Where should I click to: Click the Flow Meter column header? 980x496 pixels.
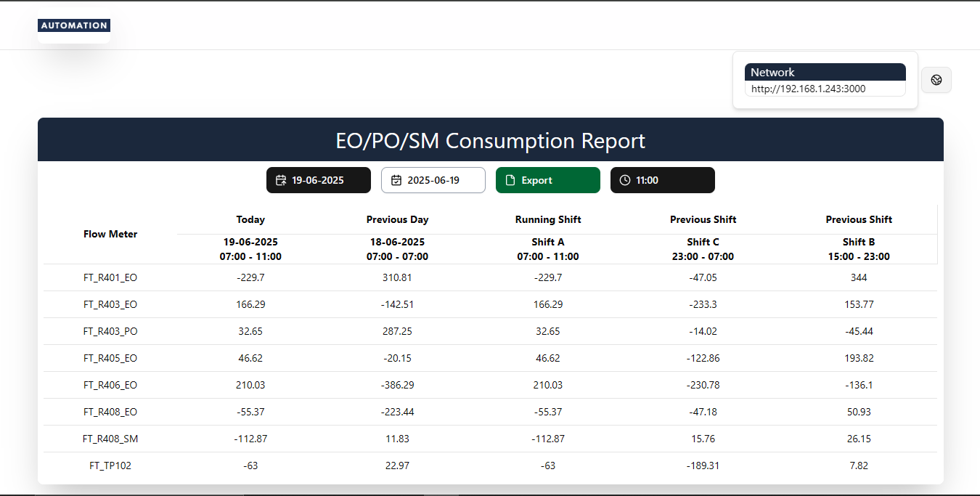(x=110, y=234)
